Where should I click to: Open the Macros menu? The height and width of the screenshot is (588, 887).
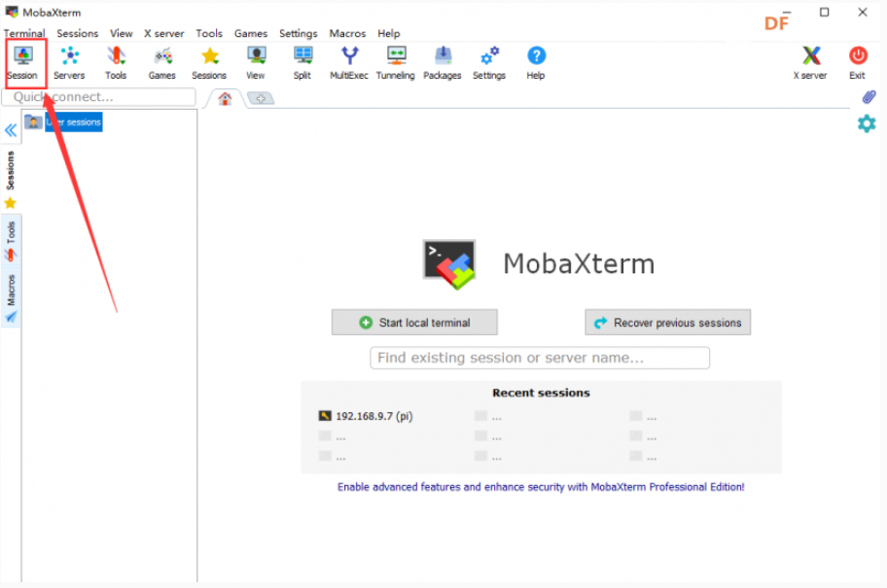point(347,33)
